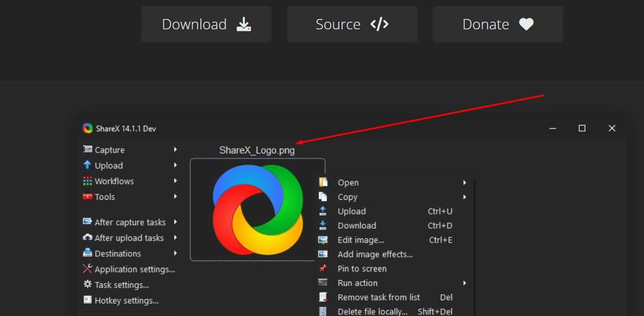Click the Task settings gear icon

pyautogui.click(x=87, y=284)
